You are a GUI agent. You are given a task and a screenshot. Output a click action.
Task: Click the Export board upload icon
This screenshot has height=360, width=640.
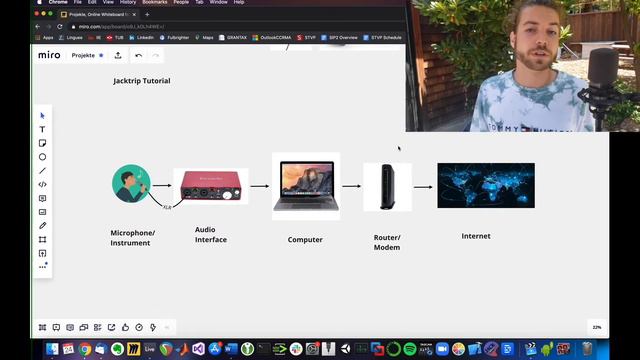point(118,55)
